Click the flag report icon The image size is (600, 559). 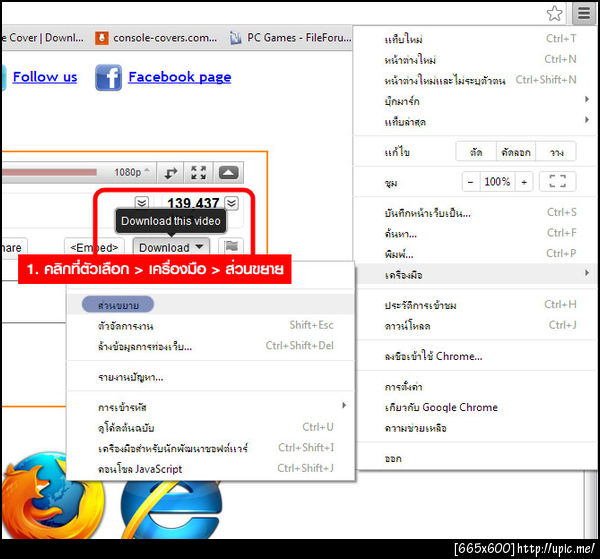pos(231,246)
